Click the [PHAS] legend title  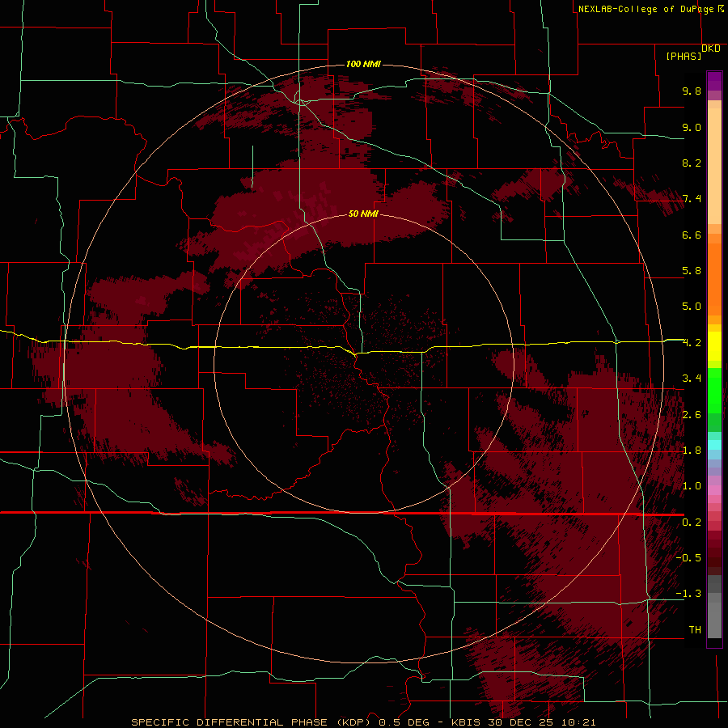684,57
